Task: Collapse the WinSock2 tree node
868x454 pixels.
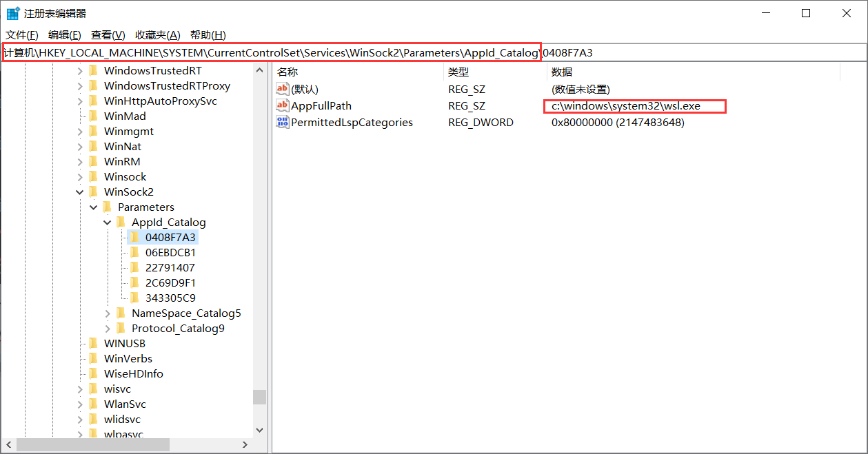Action: [80, 192]
